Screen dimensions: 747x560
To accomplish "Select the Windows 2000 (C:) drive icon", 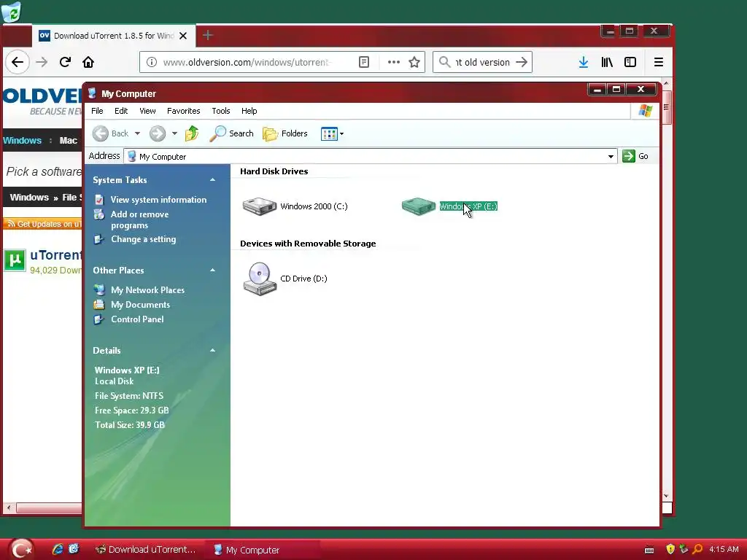I will click(260, 206).
